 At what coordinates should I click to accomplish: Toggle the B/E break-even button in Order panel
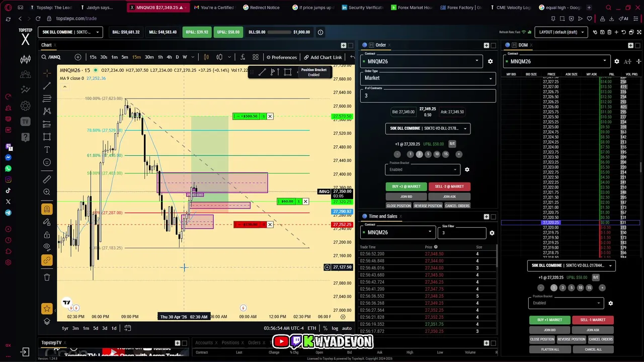[452, 144]
